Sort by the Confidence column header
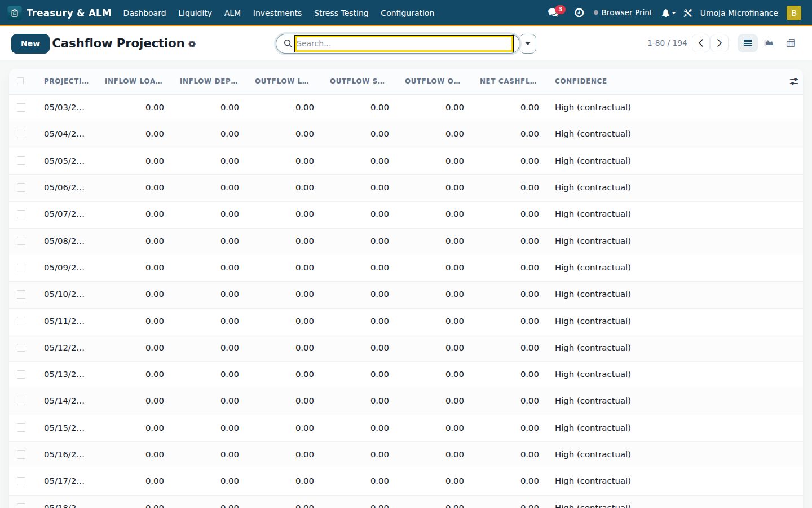The width and height of the screenshot is (812, 508). [581, 81]
